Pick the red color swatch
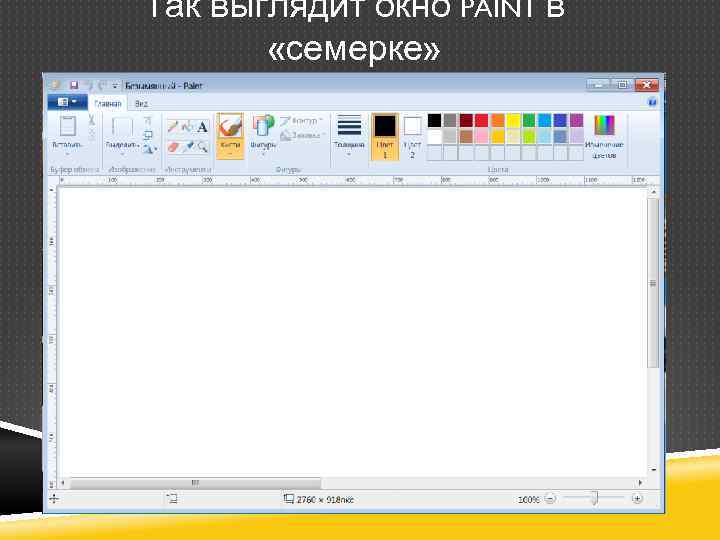Viewport: 720px width, 540px height. (x=482, y=120)
